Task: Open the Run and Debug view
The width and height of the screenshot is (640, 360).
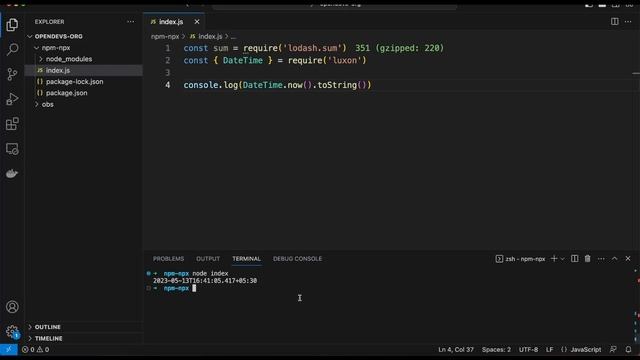Action: 12,99
